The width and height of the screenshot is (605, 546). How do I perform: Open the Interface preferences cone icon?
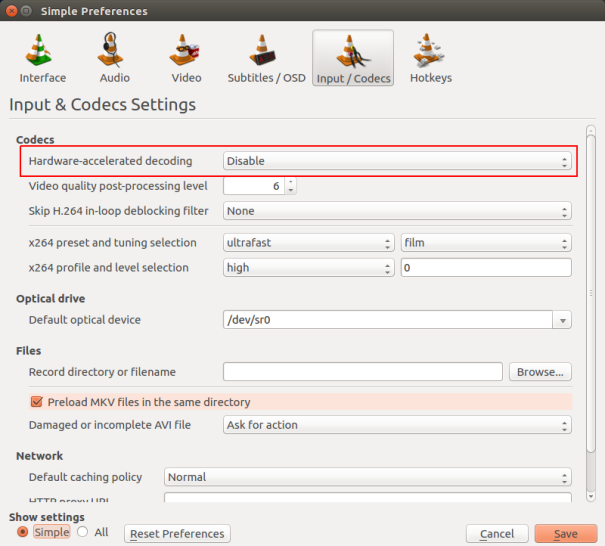[39, 49]
